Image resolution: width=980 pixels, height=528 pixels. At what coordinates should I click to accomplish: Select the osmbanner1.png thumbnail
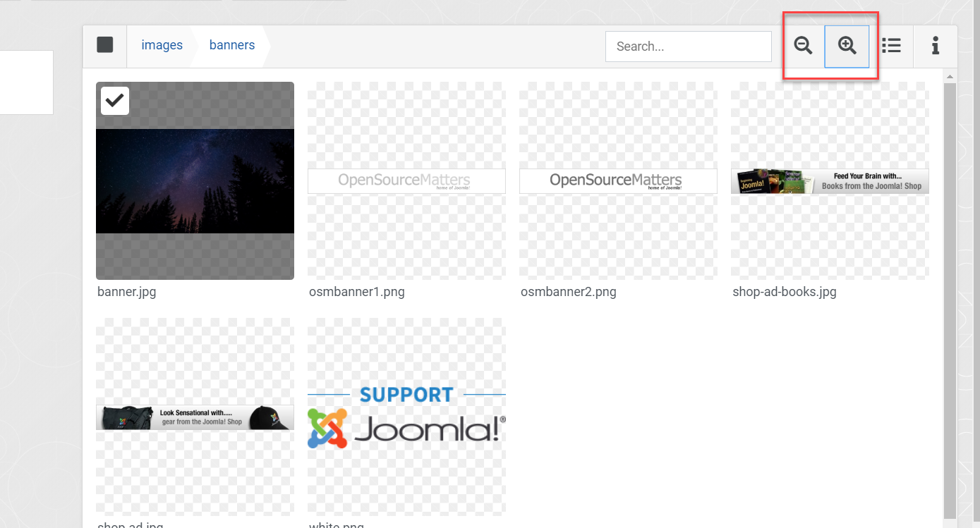[406, 180]
